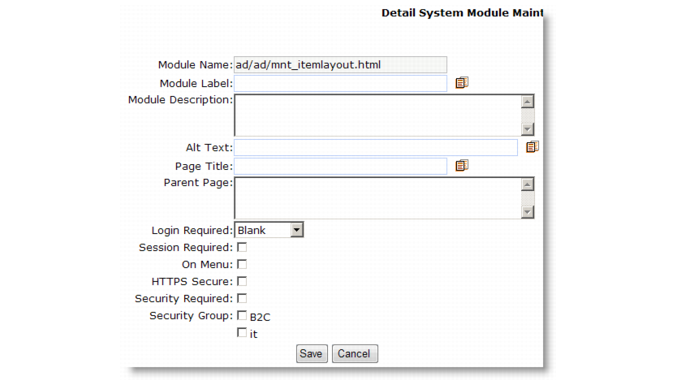Viewport: 675px width, 384px height.
Task: Select the B2C security group checkbox
Action: (x=242, y=316)
